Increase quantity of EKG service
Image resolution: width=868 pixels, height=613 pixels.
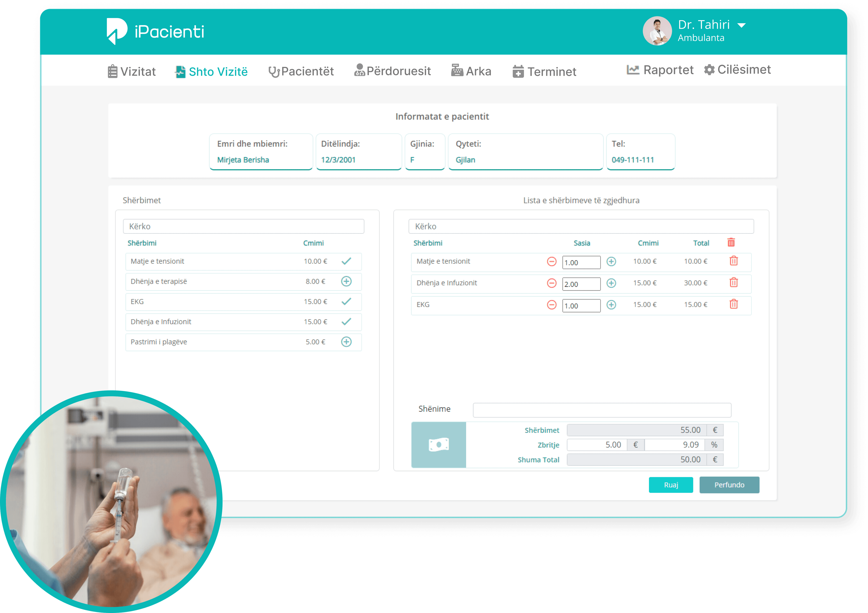[611, 304]
